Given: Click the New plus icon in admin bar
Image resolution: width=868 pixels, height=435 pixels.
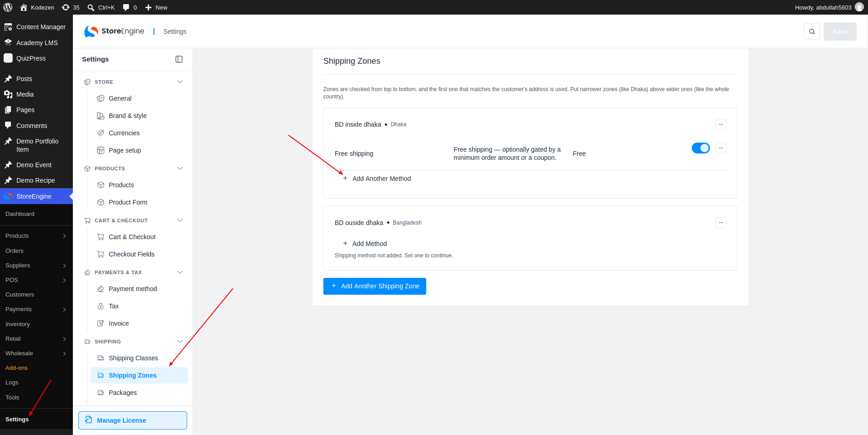Looking at the screenshot, I should pos(148,7).
